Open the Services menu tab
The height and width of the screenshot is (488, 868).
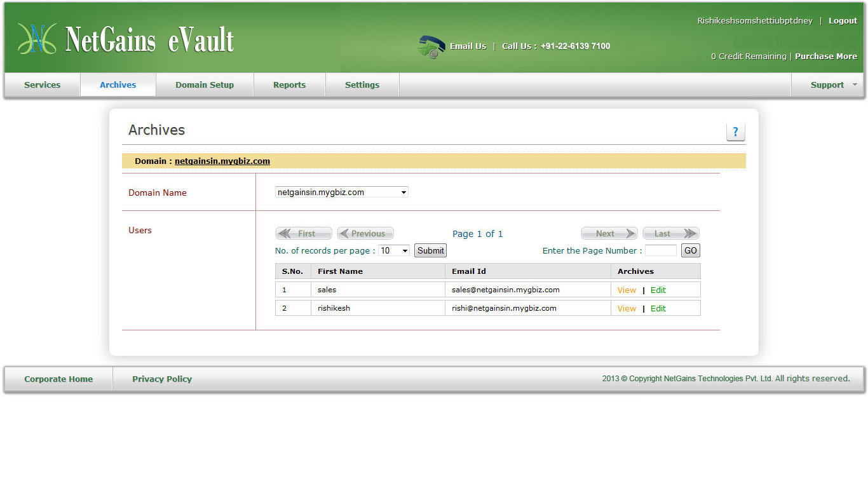point(42,85)
